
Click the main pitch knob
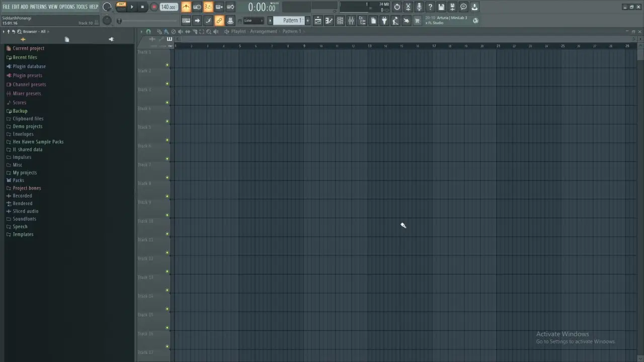pos(107,20)
